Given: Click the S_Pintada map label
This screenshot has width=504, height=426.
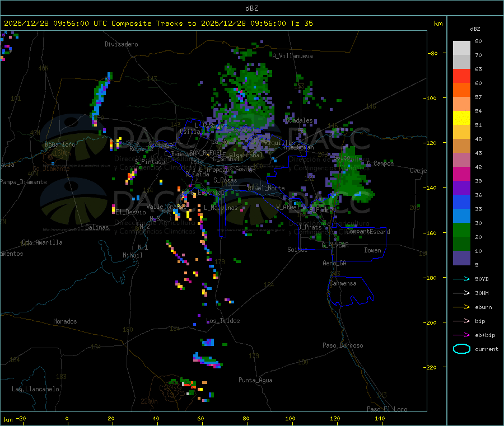Looking at the screenshot, I should pyautogui.click(x=150, y=162).
